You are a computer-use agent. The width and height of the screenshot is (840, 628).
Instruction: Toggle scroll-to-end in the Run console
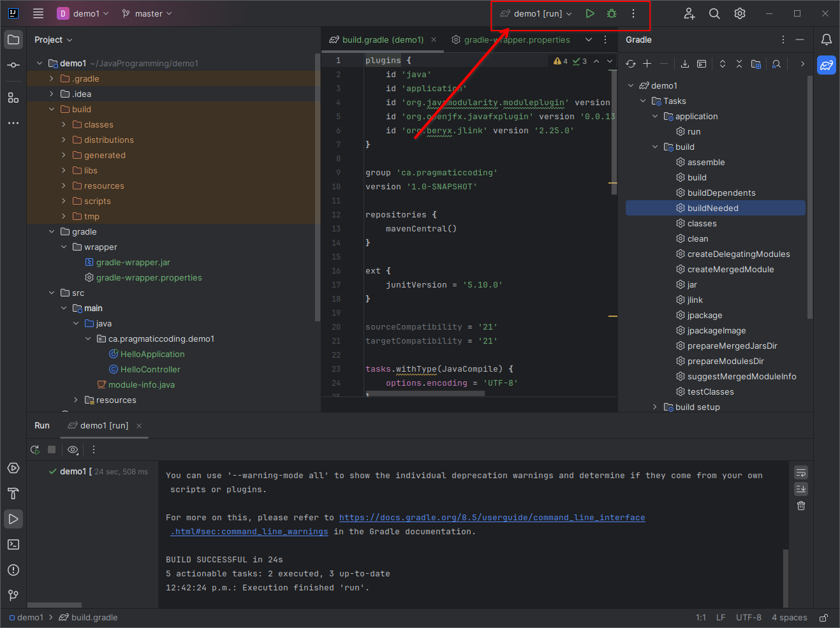coord(801,489)
